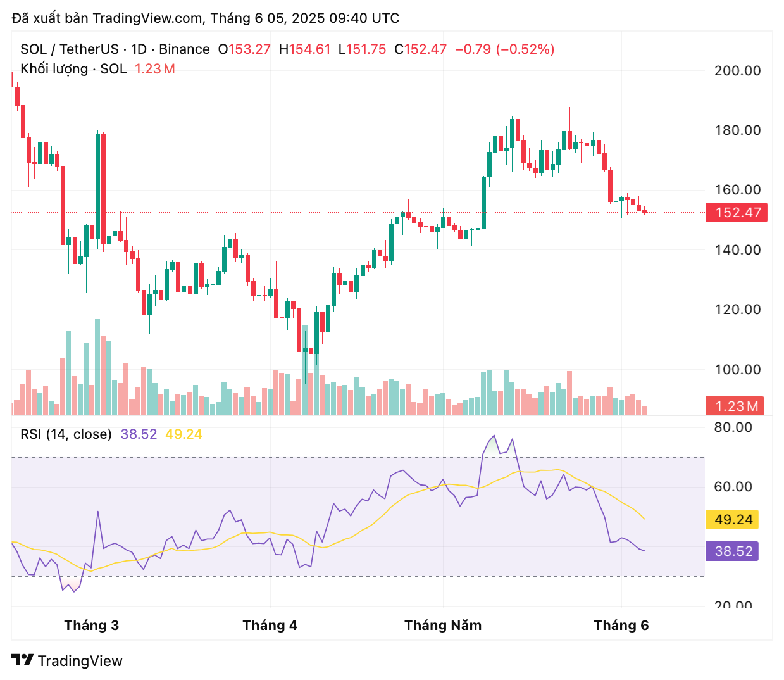Click the red 152.47 current price tag

[736, 213]
